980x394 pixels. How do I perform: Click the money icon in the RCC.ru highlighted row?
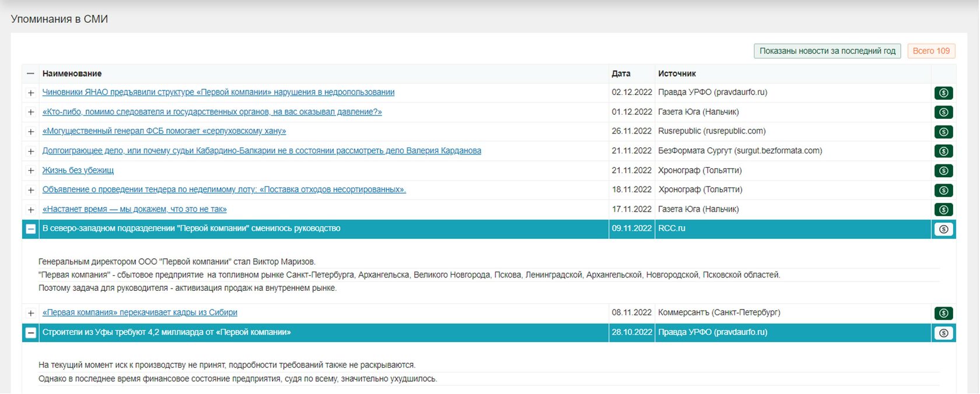click(x=943, y=229)
